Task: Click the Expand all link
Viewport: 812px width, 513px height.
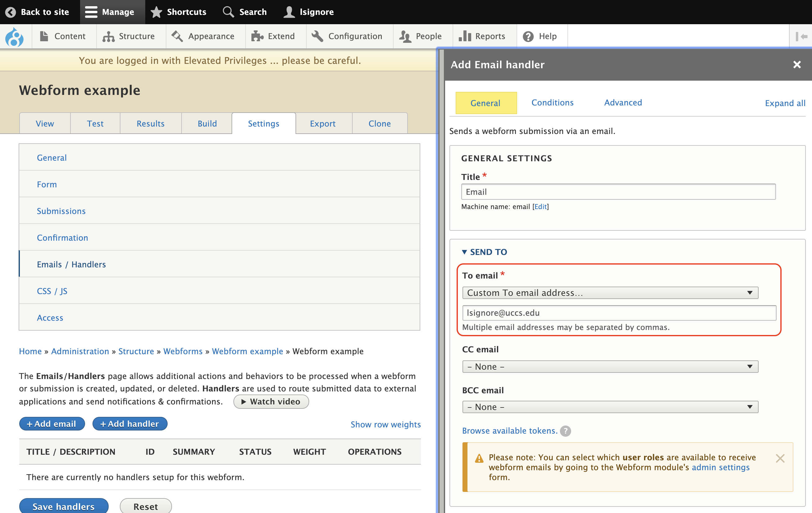Action: tap(785, 103)
